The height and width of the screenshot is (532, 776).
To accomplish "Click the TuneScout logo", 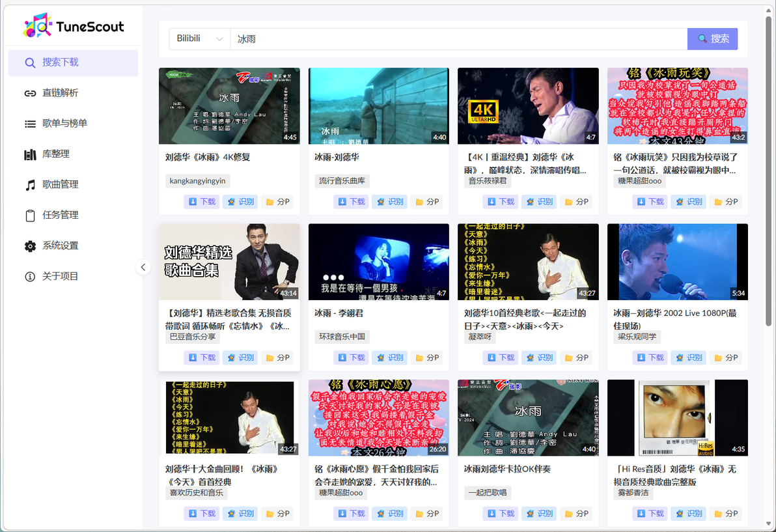I will (x=74, y=26).
